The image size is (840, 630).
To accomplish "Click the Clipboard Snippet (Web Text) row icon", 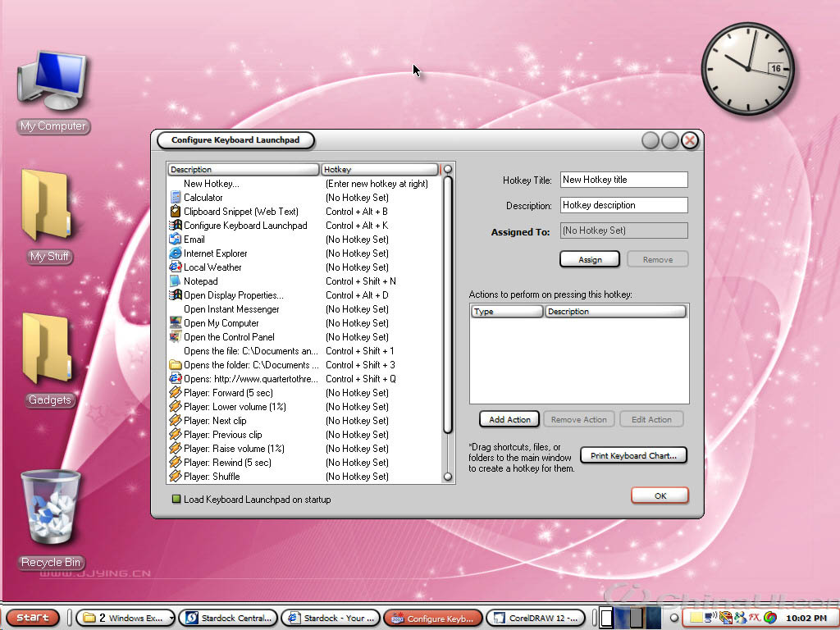I will click(176, 212).
